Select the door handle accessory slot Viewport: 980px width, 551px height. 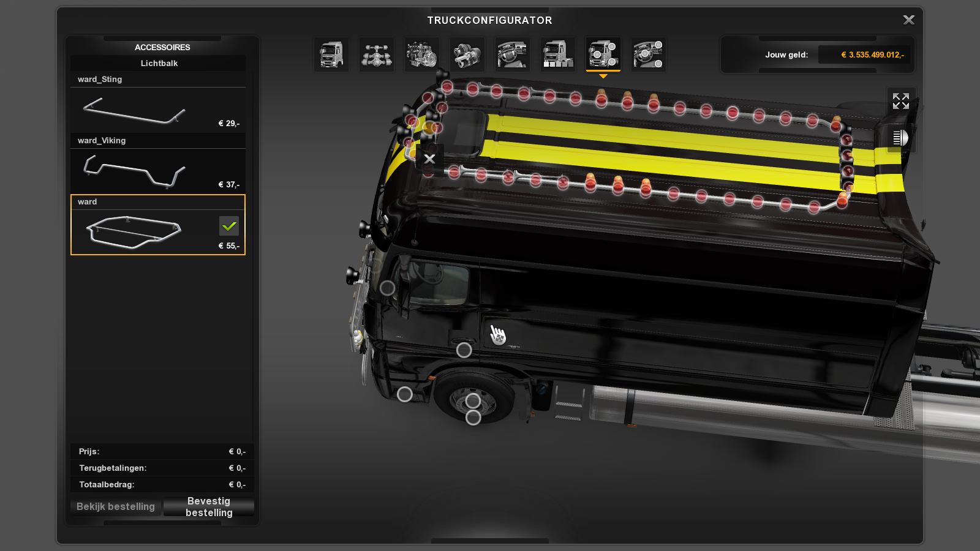[464, 350]
